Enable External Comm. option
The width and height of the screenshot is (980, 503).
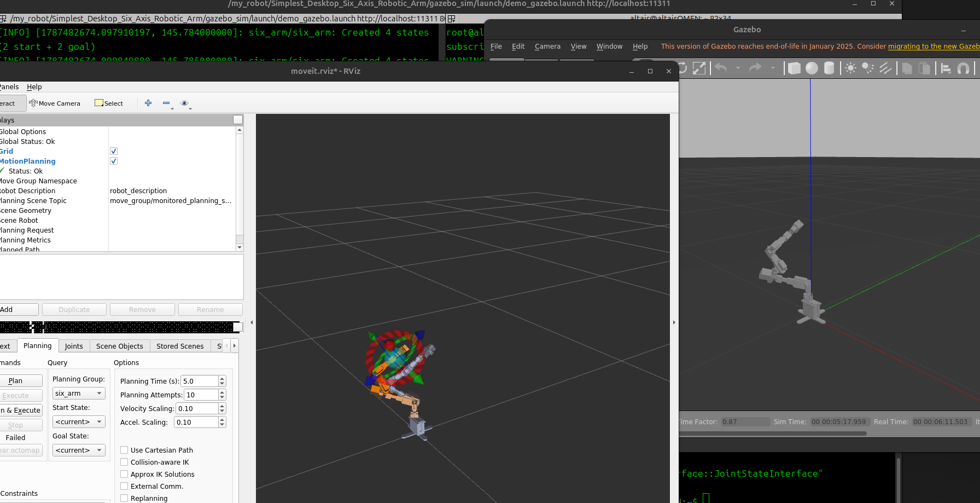pyautogui.click(x=124, y=486)
